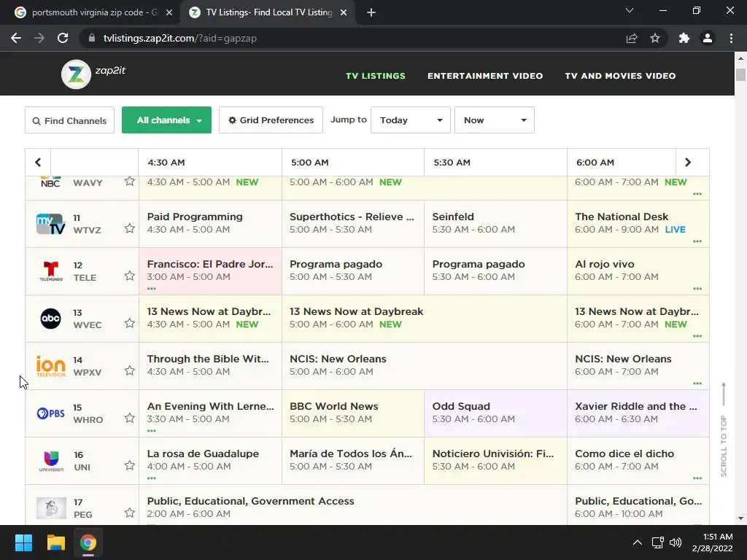
Task: Click the abc WVEC channel logo
Action: coord(50,319)
